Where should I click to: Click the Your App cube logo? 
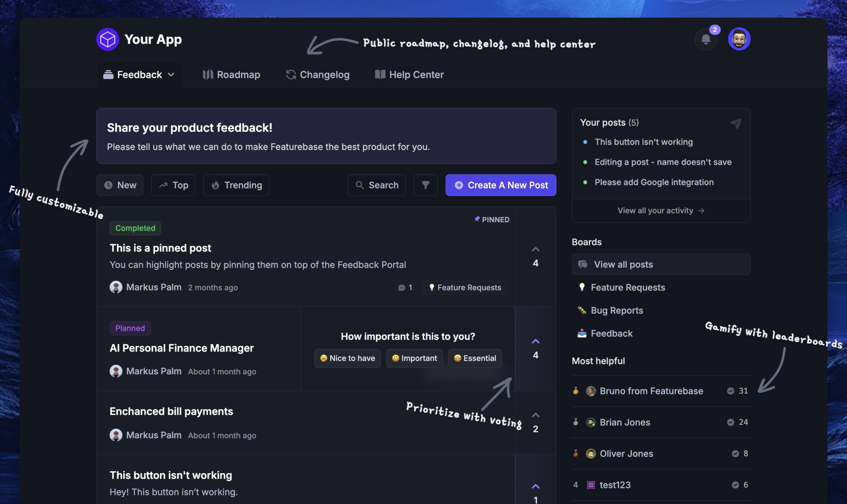coord(108,39)
